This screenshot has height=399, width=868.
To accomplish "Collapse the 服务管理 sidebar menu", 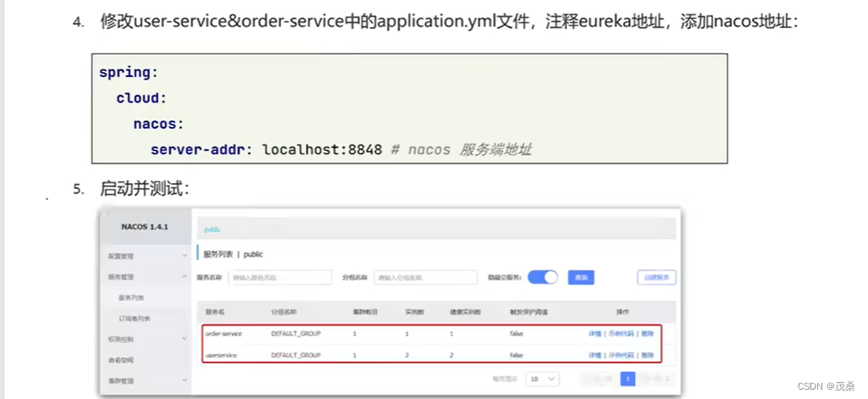I will pos(147,277).
